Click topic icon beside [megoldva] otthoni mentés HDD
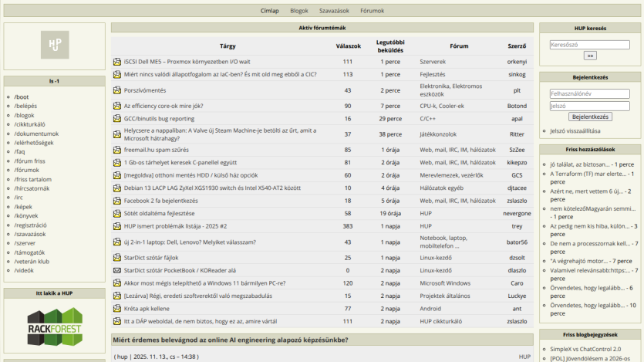The width and height of the screenshot is (644, 362). click(117, 175)
